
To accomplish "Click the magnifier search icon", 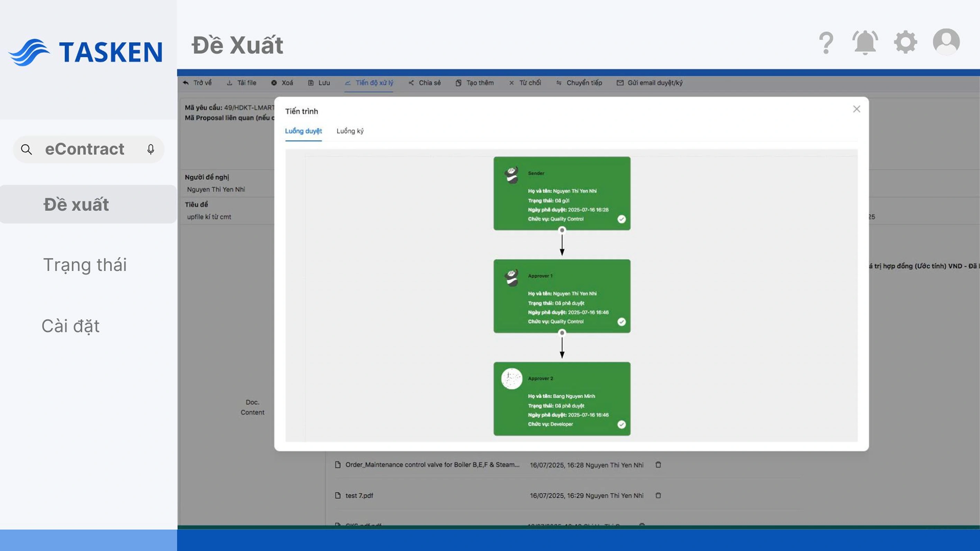I will coord(26,149).
